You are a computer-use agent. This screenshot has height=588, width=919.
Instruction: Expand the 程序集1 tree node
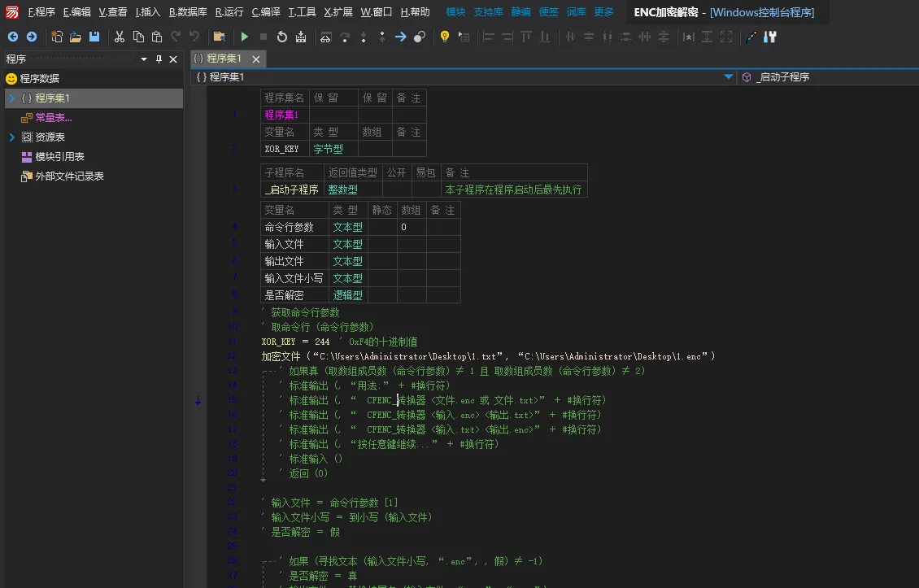[x=12, y=98]
